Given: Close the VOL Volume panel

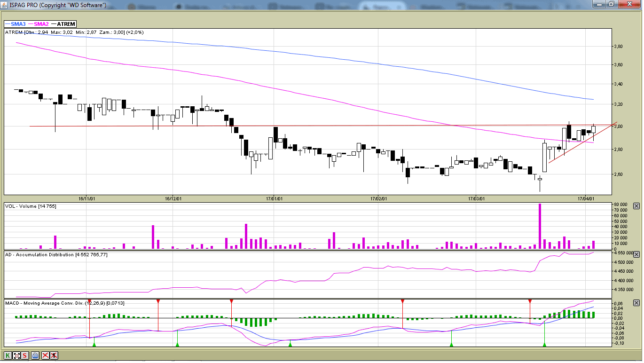Looking at the screenshot, I should tap(636, 206).
